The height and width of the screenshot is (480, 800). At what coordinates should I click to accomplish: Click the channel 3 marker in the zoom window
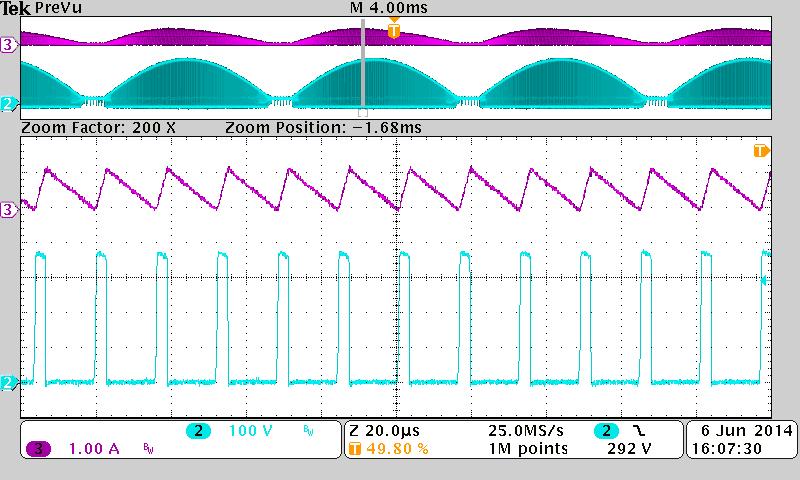pyautogui.click(x=8, y=210)
